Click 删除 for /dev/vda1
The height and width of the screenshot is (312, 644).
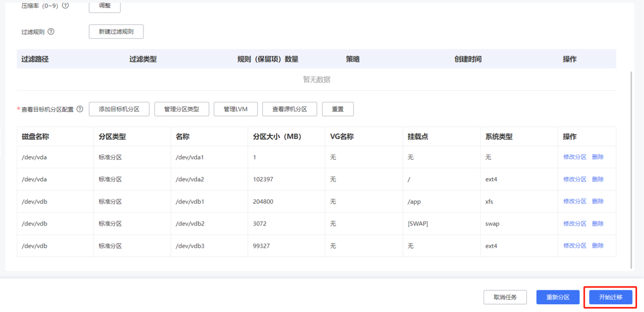(x=598, y=157)
